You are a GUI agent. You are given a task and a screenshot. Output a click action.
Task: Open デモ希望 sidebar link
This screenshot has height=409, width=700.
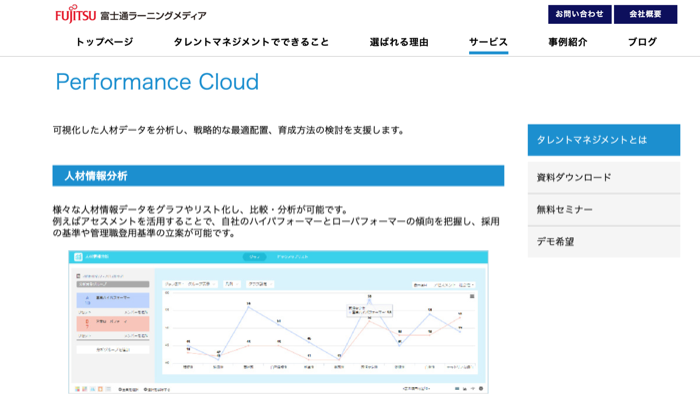click(604, 242)
